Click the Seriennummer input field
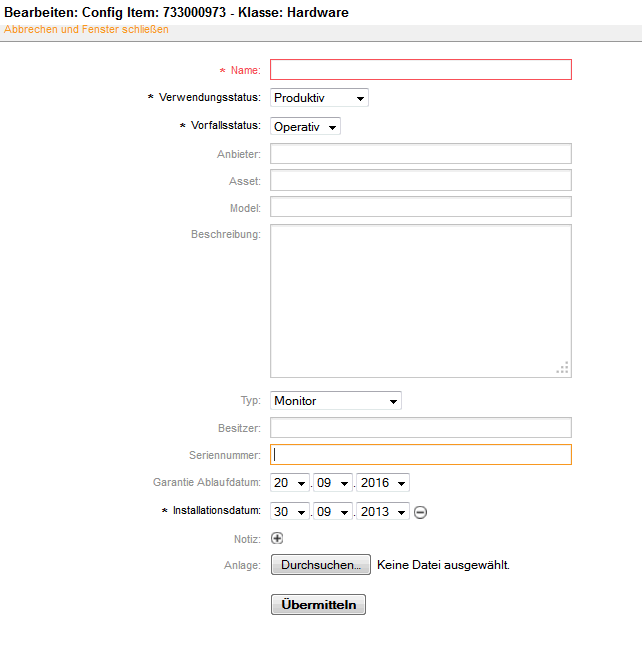The width and height of the screenshot is (642, 655). pyautogui.click(x=421, y=454)
